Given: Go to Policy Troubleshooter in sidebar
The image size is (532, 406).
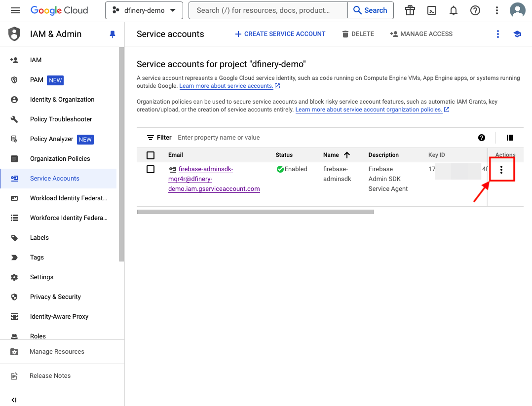Looking at the screenshot, I should pos(61,119).
